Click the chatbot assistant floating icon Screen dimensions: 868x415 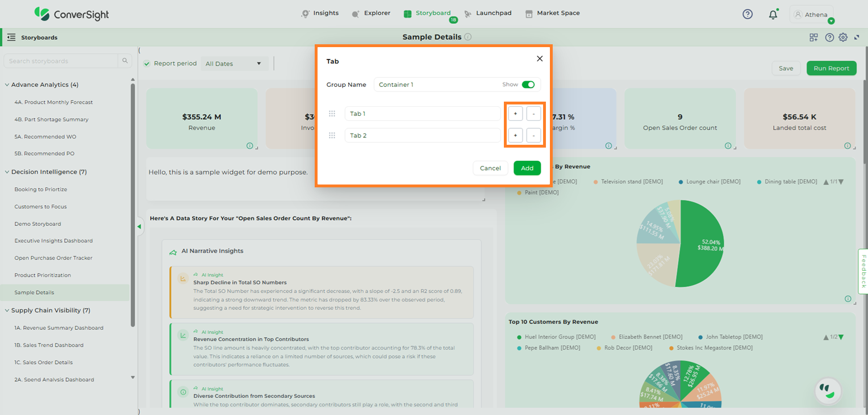827,390
